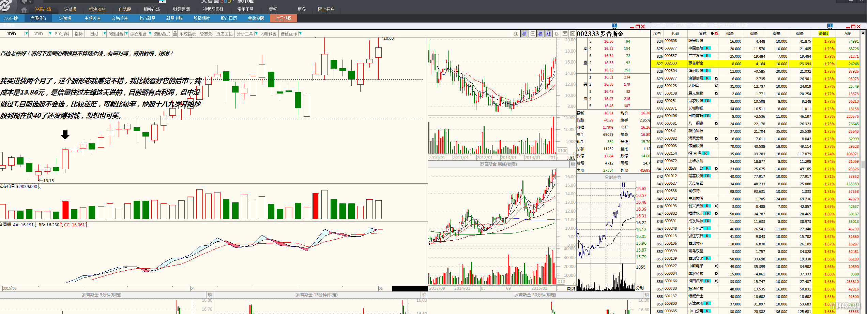This screenshot has width=868, height=314.
Task: Click the 指标 indicator button
Action: (x=79, y=34)
